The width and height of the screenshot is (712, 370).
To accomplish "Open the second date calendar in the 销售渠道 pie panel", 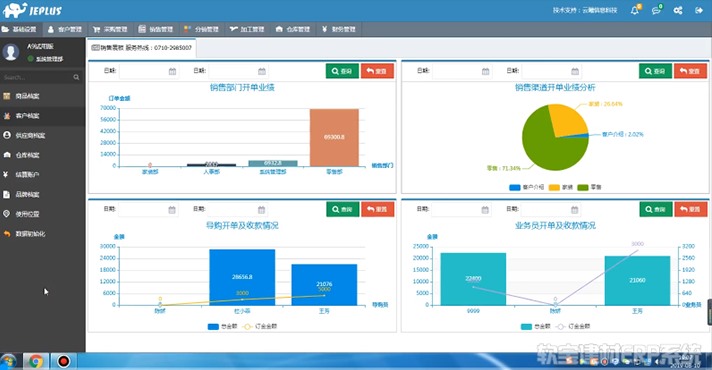I will point(575,71).
